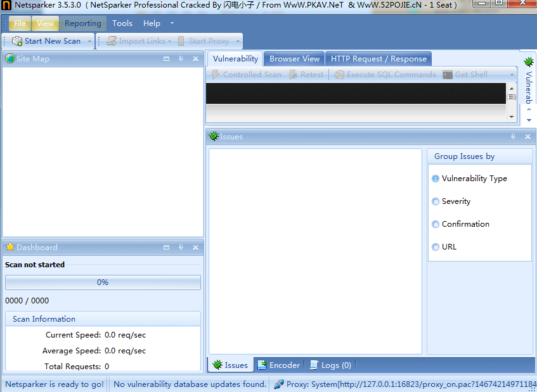Click the Execute SQL Commands icon
537x392 pixels.
click(x=339, y=75)
